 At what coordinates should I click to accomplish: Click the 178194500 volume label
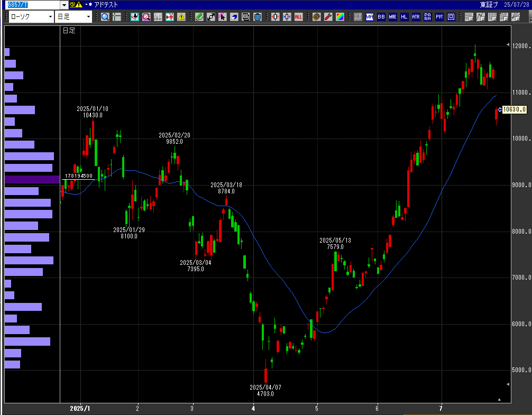[x=79, y=176]
